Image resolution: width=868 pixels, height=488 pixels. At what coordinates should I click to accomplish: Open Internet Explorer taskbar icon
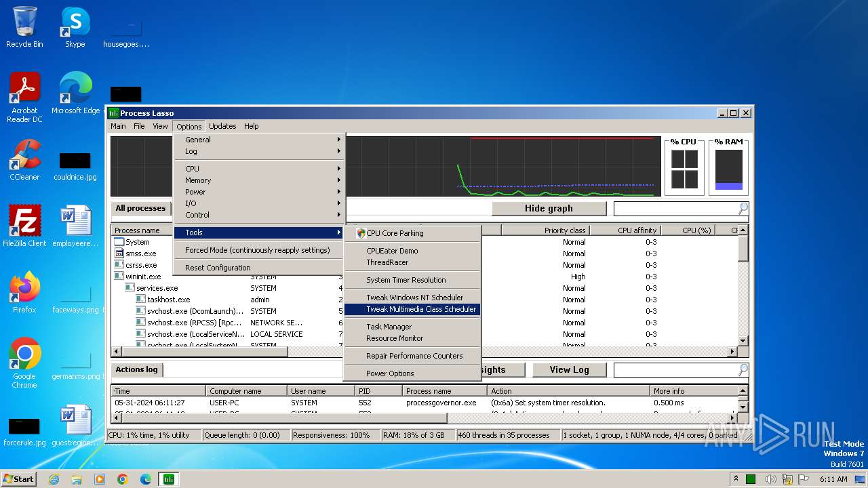pos(54,479)
